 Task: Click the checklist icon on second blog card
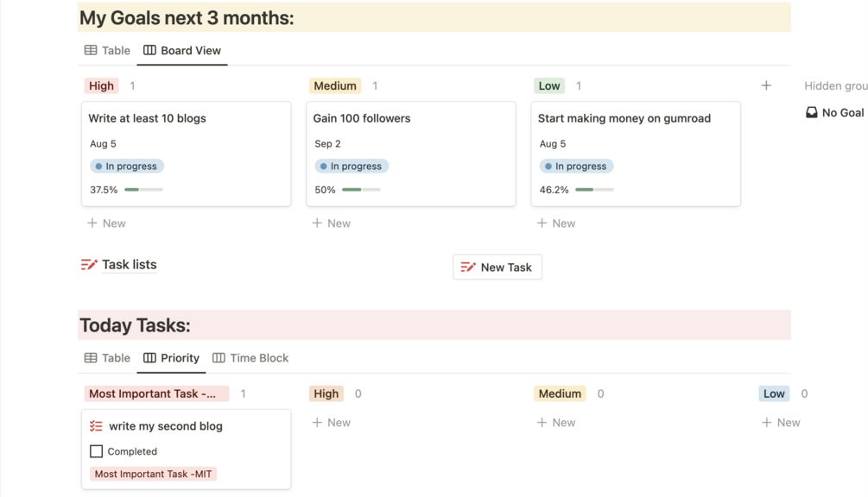tap(96, 426)
